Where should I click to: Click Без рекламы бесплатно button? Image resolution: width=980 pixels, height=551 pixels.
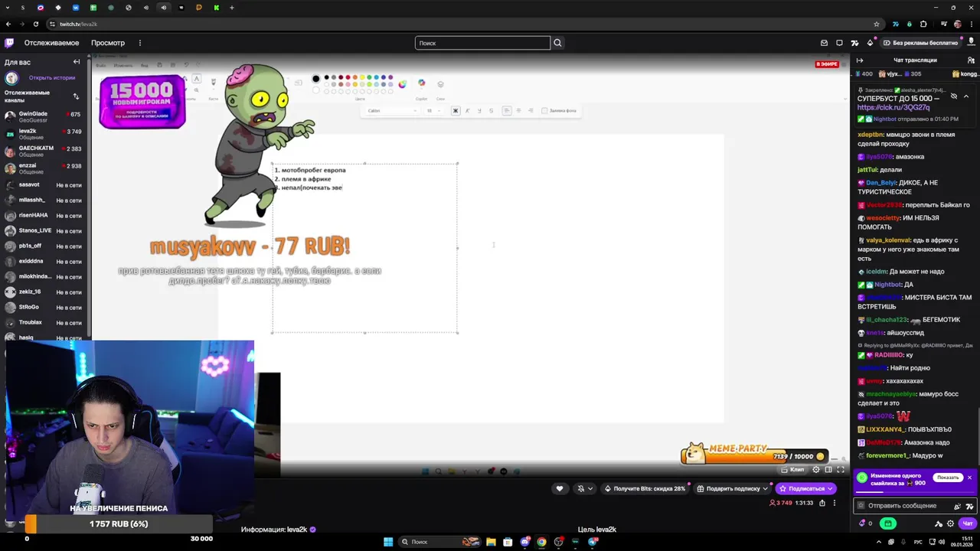(x=921, y=43)
